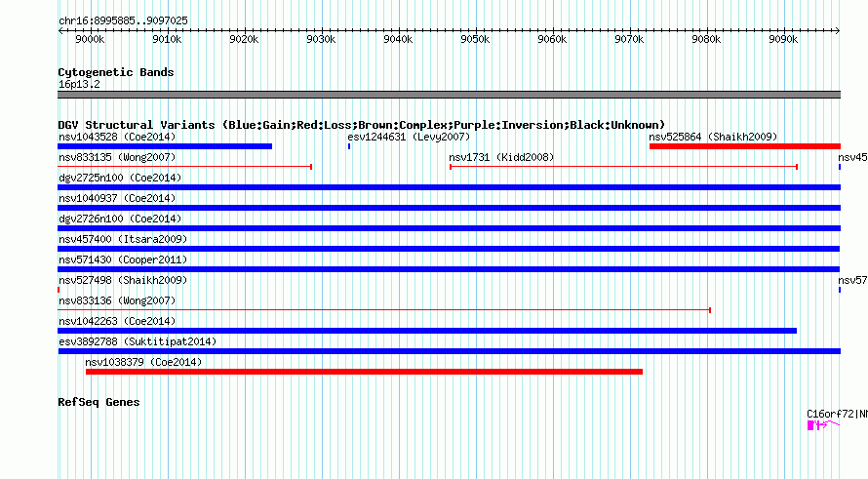
Task: Select the red nsv1038379 loss bar
Action: pos(364,372)
